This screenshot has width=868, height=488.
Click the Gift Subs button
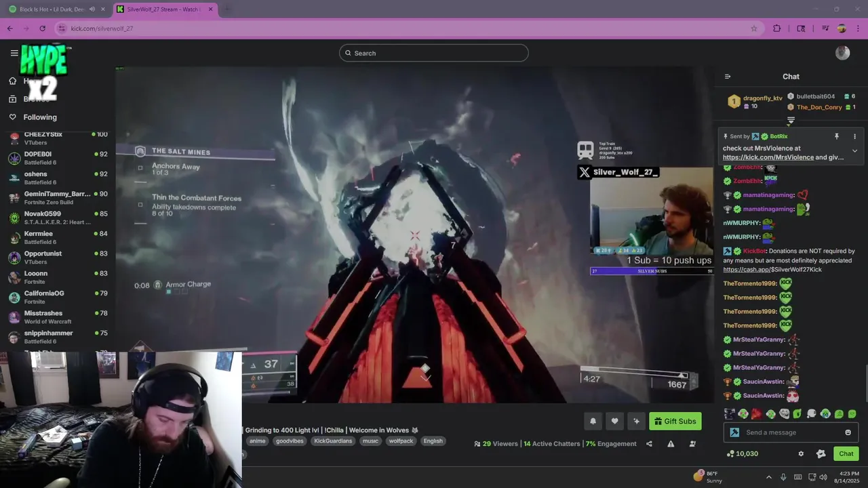(675, 422)
